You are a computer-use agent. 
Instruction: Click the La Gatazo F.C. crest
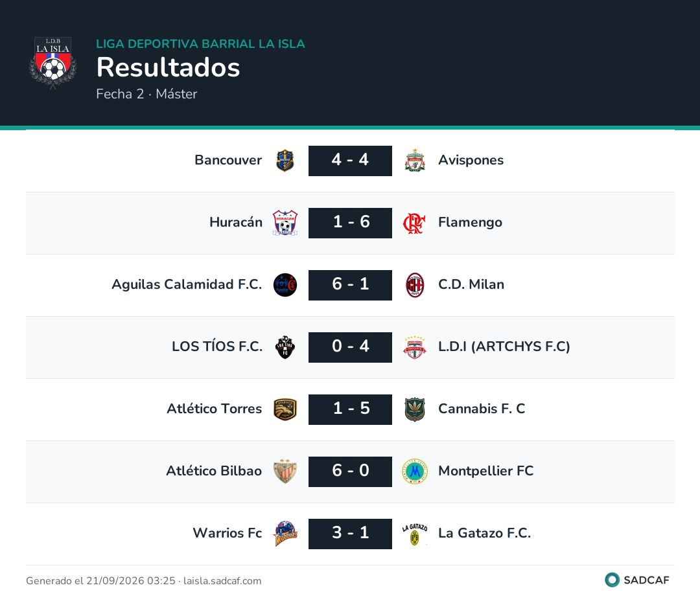pyautogui.click(x=415, y=534)
